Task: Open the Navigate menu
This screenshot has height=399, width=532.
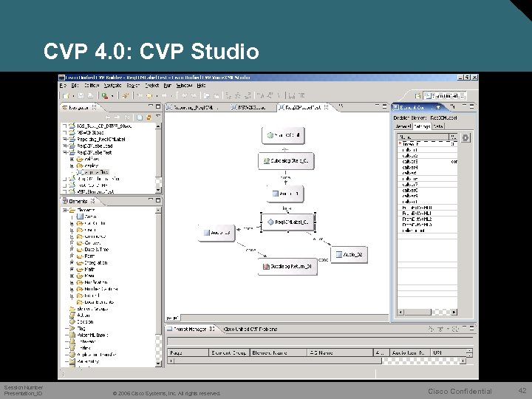Action: (x=112, y=86)
